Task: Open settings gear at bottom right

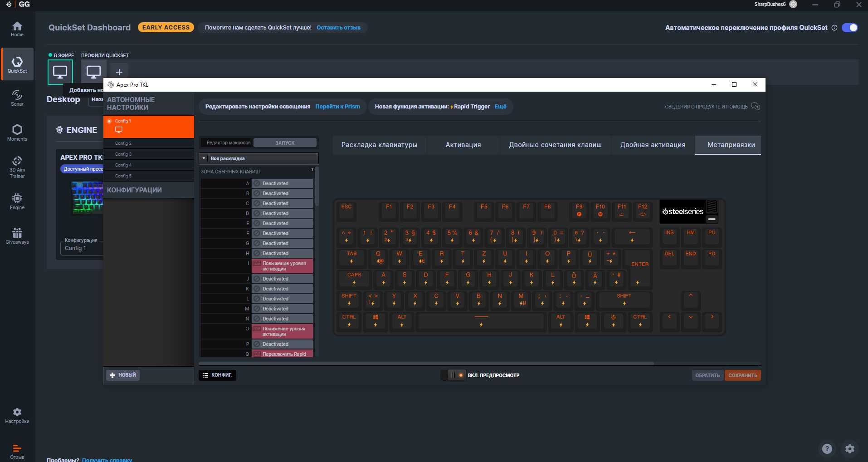Action: [x=850, y=449]
